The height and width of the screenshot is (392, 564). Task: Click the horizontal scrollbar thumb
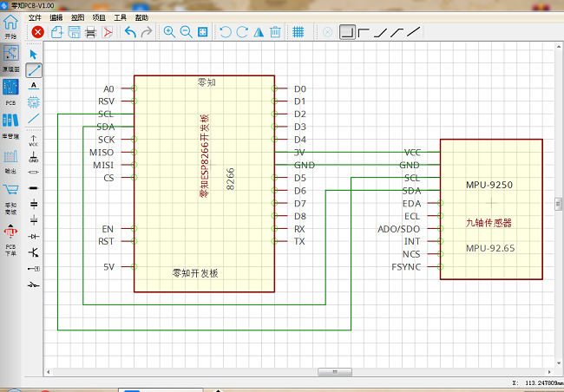tap(335, 372)
